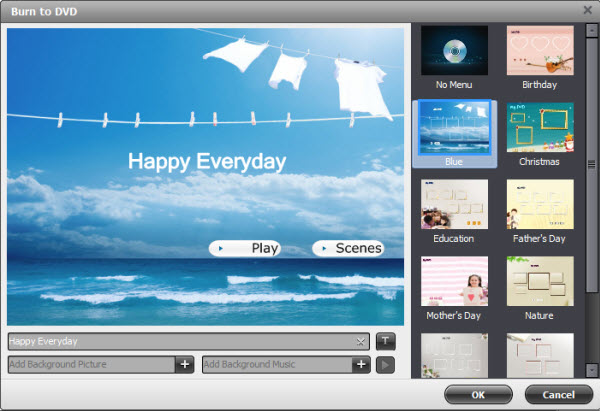Image resolution: width=600 pixels, height=411 pixels.
Task: Choose the Birthday menu template
Action: tap(540, 57)
